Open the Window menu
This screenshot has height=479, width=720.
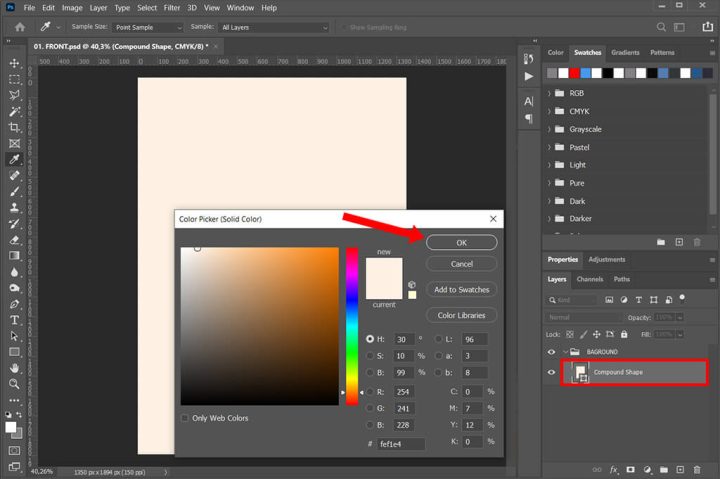[x=240, y=8]
